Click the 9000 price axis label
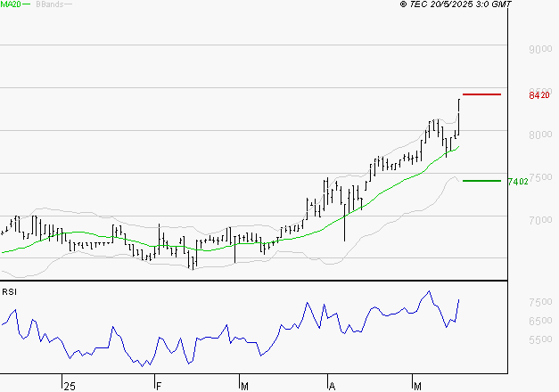Image resolution: width=559 pixels, height=392 pixels. coord(540,49)
